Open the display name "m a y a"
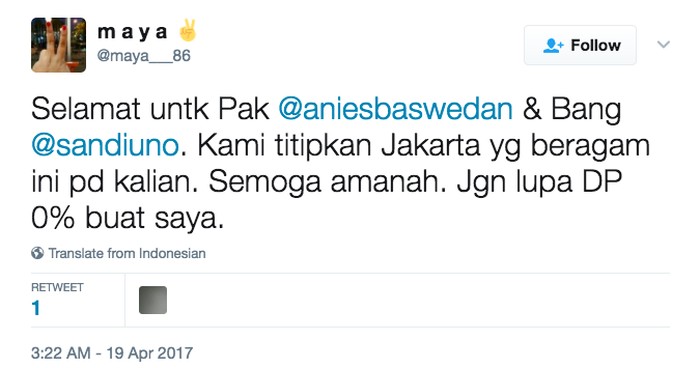The width and height of the screenshot is (700, 368). click(132, 32)
